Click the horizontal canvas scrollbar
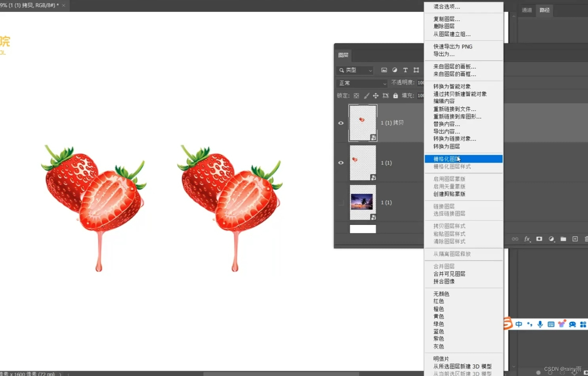The width and height of the screenshot is (588, 376). click(281, 374)
